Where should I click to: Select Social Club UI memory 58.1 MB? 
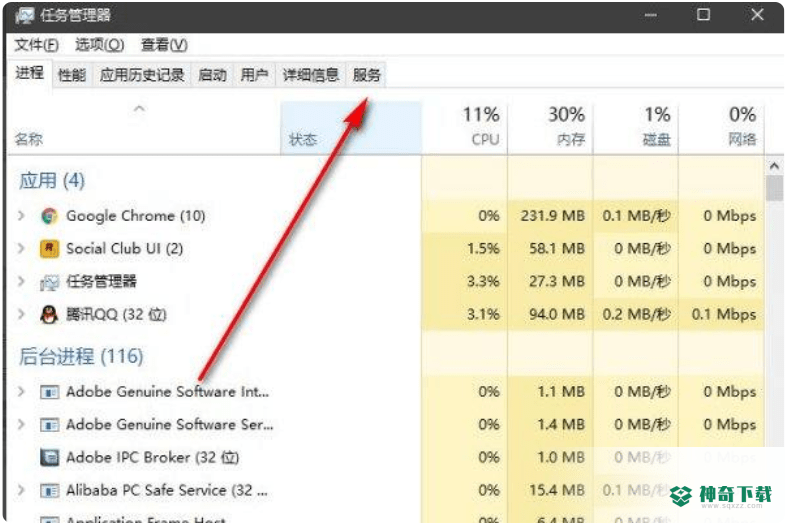pyautogui.click(x=557, y=248)
